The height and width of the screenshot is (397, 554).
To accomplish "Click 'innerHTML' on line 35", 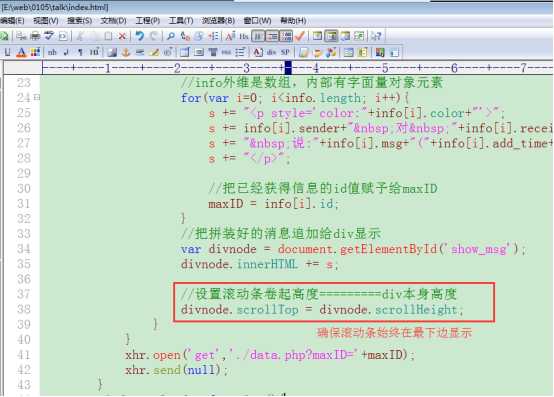I will pos(267,264).
